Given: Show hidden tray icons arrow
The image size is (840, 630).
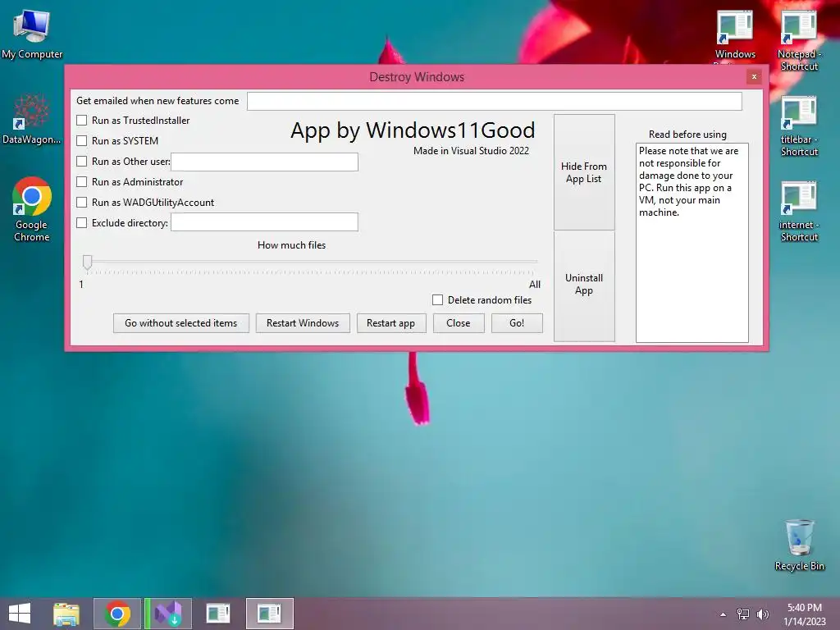Looking at the screenshot, I should coord(724,614).
